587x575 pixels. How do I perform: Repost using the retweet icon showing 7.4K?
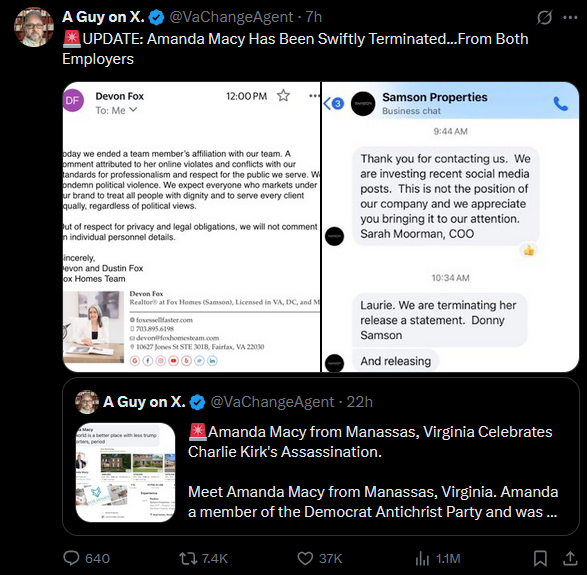coord(187,558)
